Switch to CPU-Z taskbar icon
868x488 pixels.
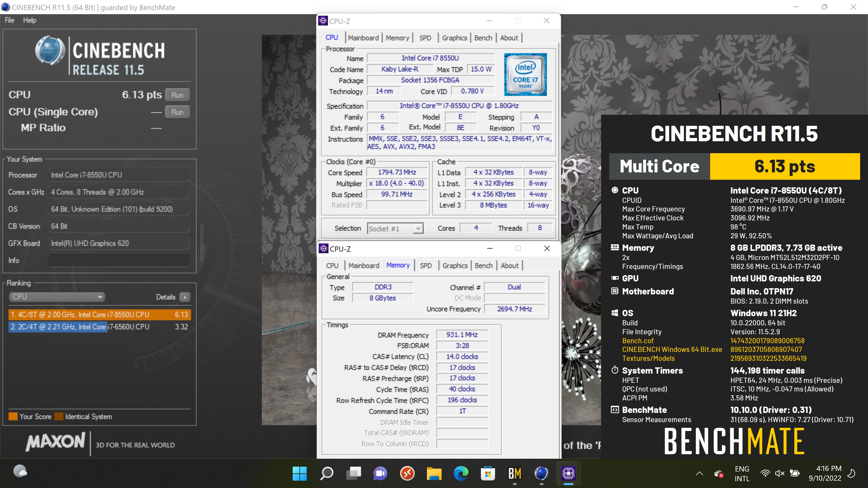(569, 474)
